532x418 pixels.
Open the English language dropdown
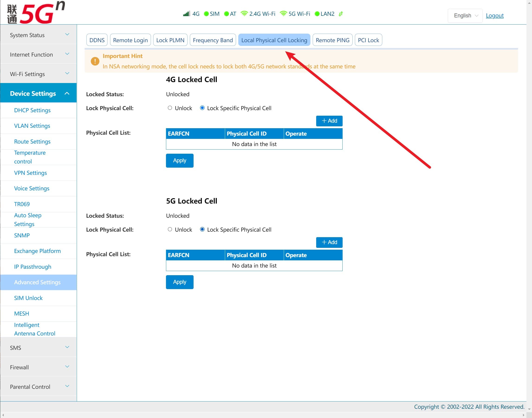click(x=465, y=16)
